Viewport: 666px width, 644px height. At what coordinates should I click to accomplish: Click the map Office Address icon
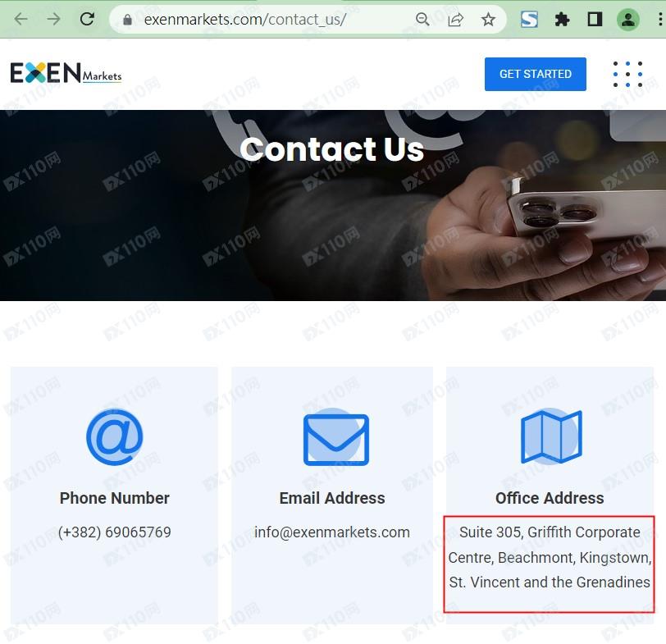click(551, 436)
